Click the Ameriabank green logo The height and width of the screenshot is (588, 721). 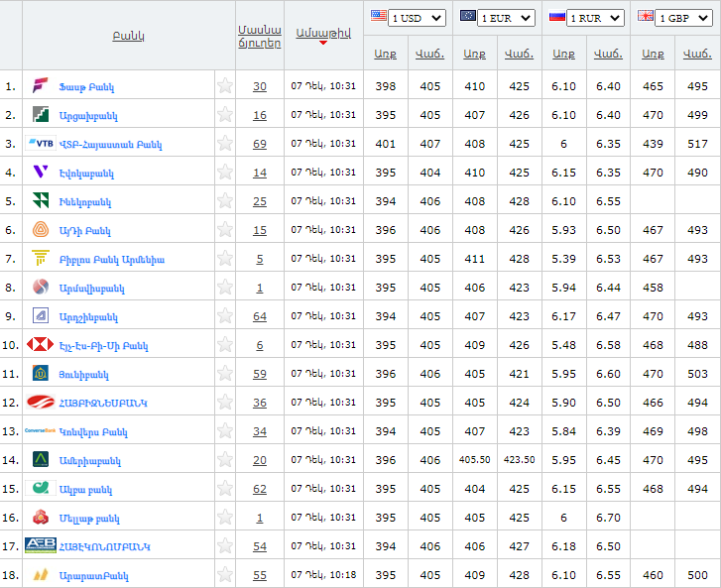[x=41, y=460]
